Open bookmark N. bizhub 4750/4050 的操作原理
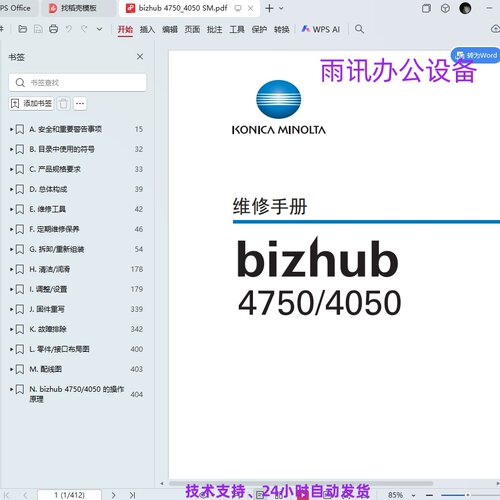Screen dimensions: 500x500 tap(77, 394)
